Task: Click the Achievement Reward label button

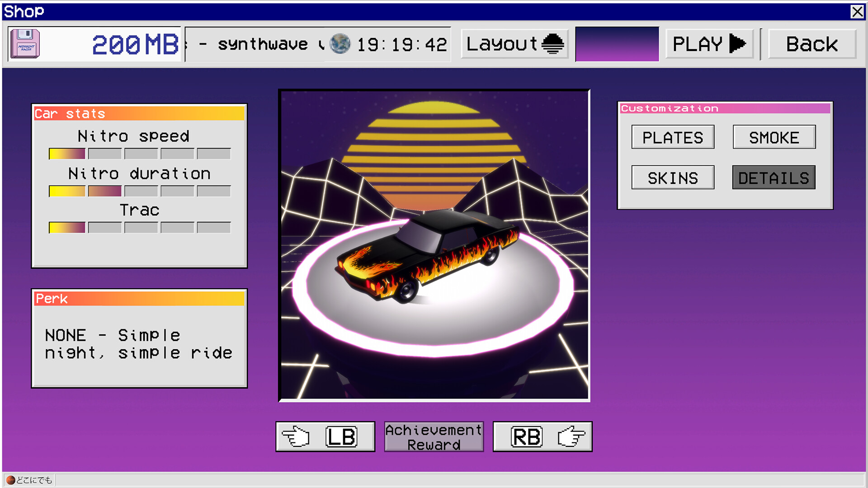Action: point(434,437)
